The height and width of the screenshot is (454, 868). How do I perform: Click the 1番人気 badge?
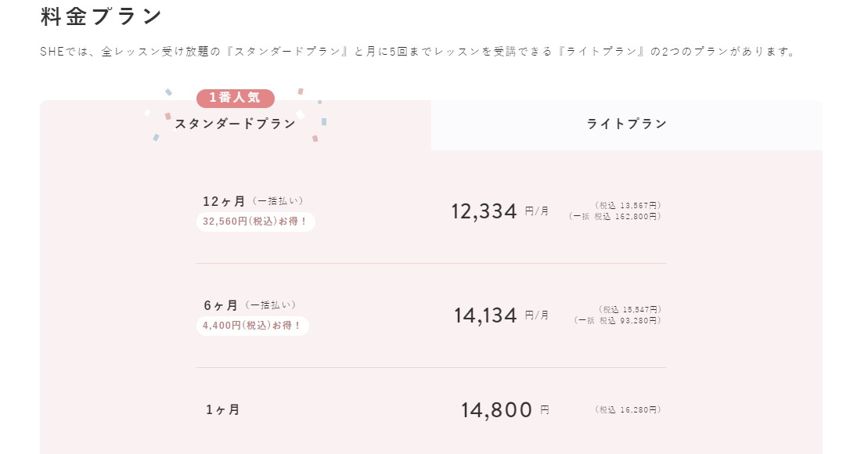coord(235,98)
